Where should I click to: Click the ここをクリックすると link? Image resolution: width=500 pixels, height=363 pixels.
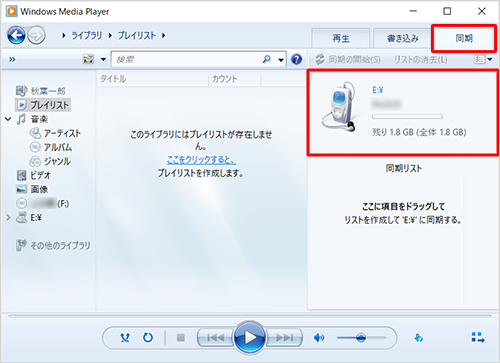coord(201,160)
